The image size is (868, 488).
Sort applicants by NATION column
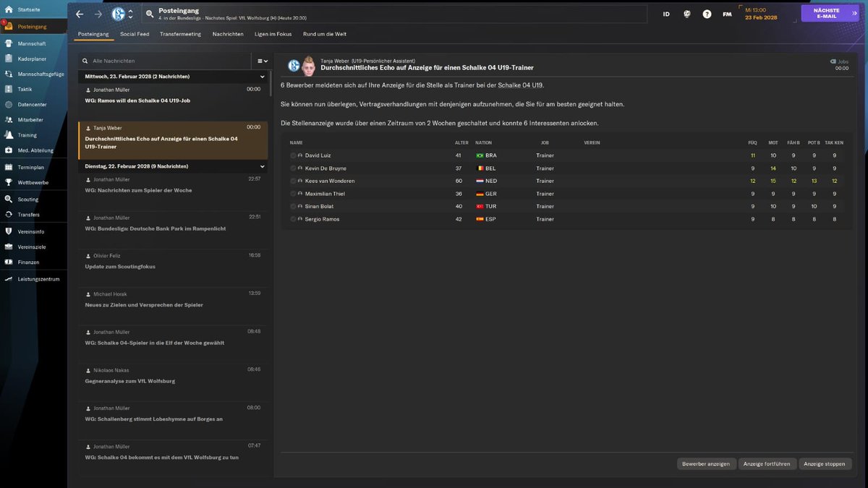(483, 142)
